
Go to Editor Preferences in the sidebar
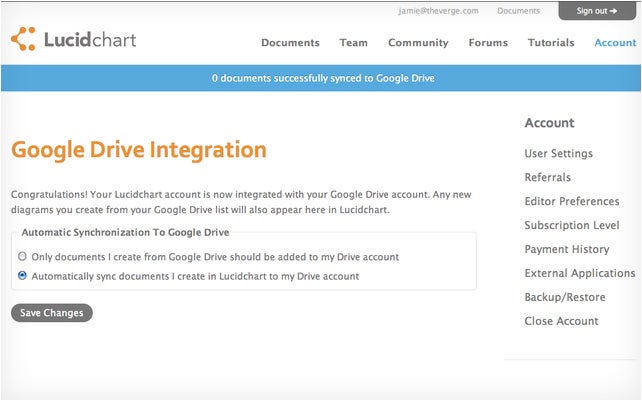(x=572, y=201)
